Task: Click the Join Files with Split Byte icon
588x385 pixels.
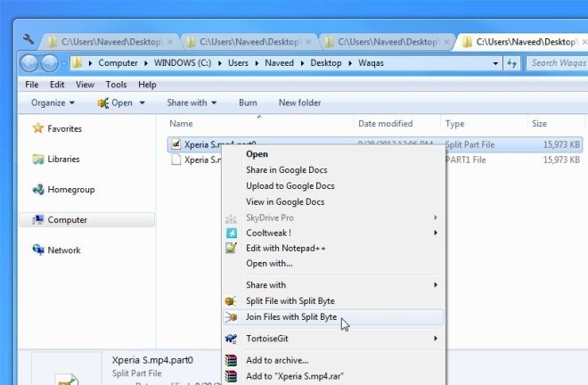Action: [x=231, y=317]
